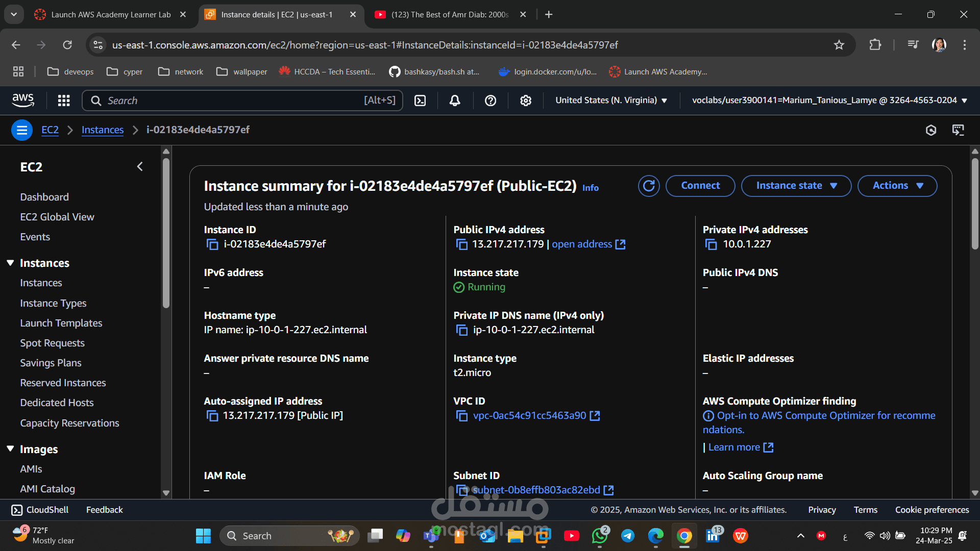Open AWS console settings gear

[x=526, y=101]
